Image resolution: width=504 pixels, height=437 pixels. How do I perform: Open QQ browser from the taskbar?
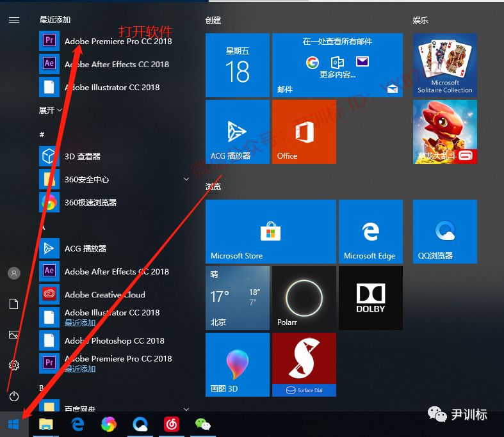coord(140,424)
